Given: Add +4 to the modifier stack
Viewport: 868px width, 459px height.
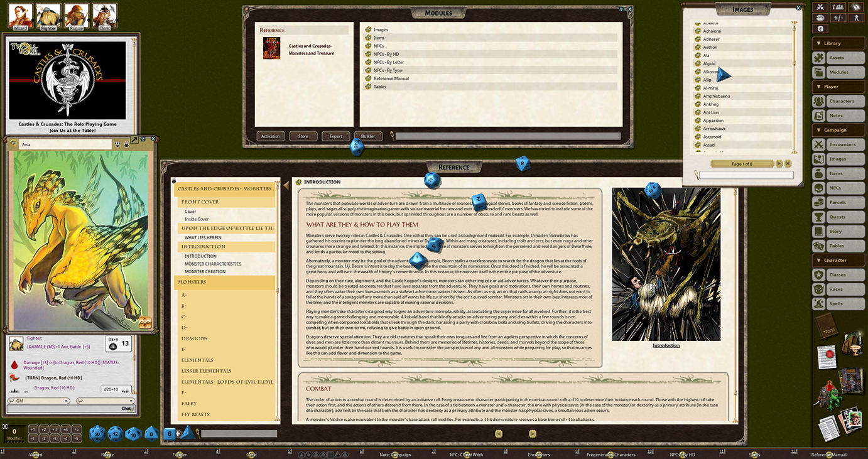Looking at the screenshot, I should pos(65,429).
